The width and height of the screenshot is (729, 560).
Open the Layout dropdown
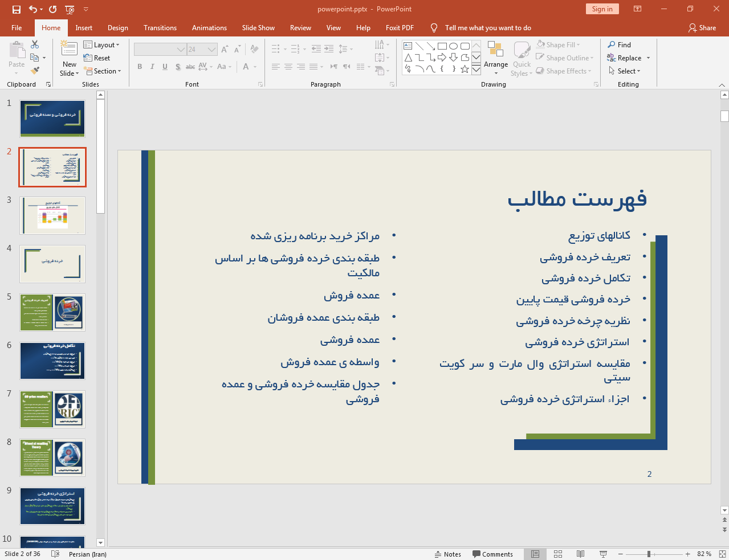(x=101, y=44)
